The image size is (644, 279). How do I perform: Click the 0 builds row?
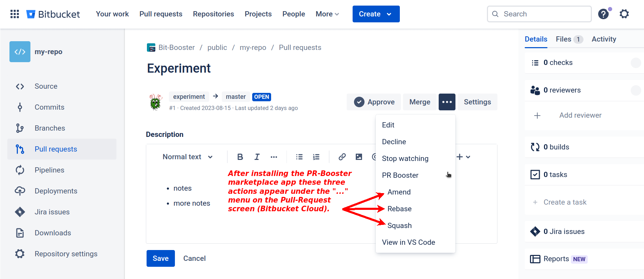click(584, 147)
